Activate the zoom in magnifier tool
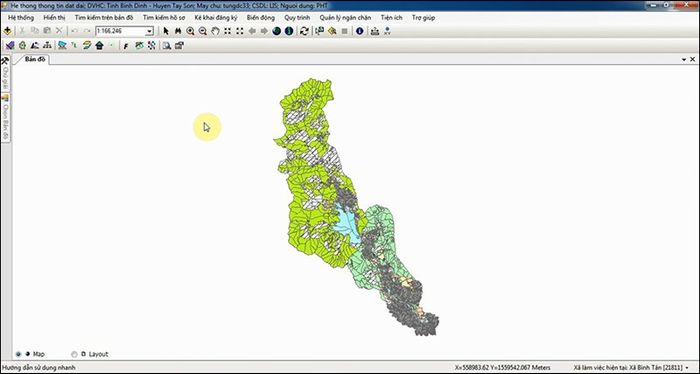Image resolution: width=700 pixels, height=374 pixels. [x=191, y=31]
